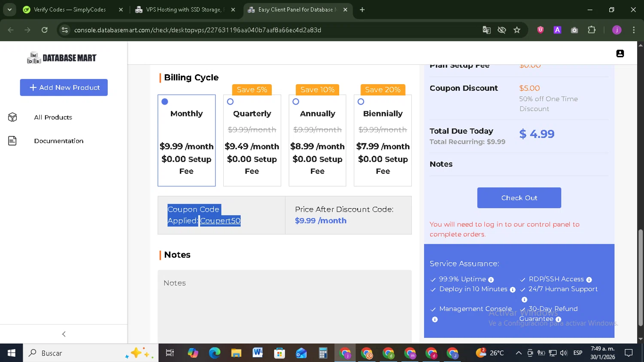The image size is (644, 362).
Task: Open Documentation in the sidebar
Action: coord(59,141)
